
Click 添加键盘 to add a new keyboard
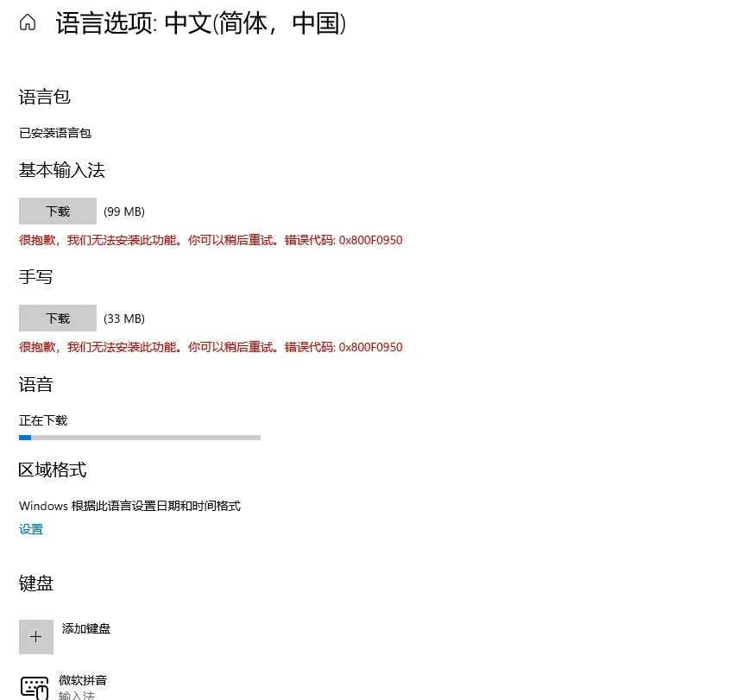(x=85, y=628)
